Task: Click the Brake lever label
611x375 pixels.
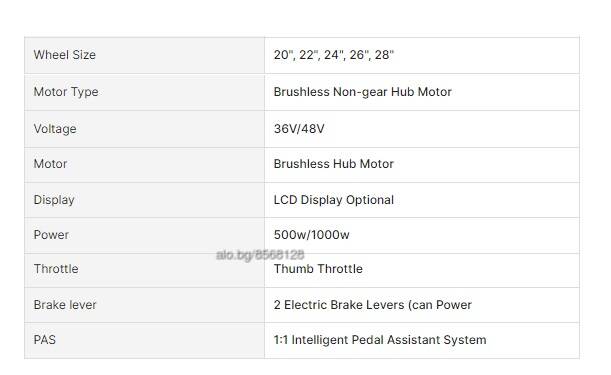Action: (x=65, y=305)
